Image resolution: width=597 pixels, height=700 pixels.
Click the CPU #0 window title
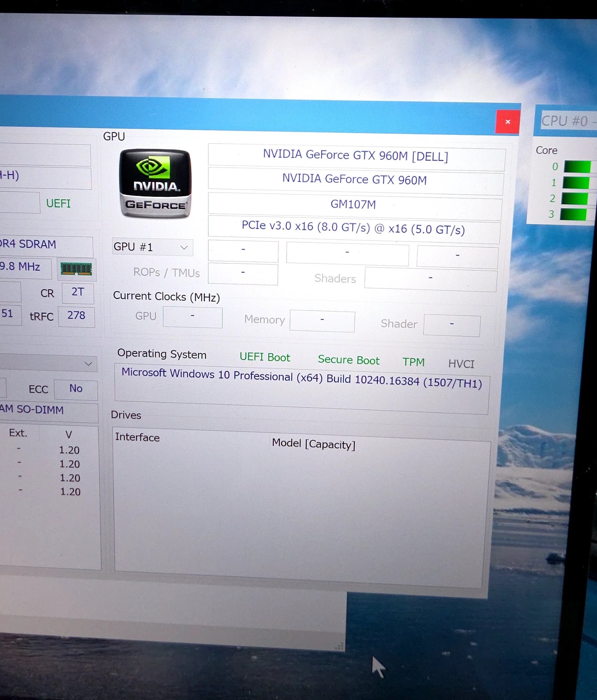pos(568,121)
